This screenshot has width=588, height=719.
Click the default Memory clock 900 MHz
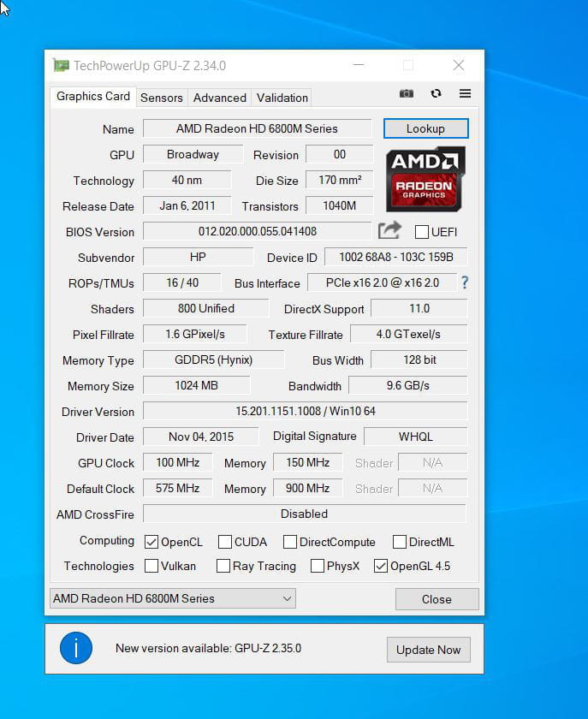308,488
